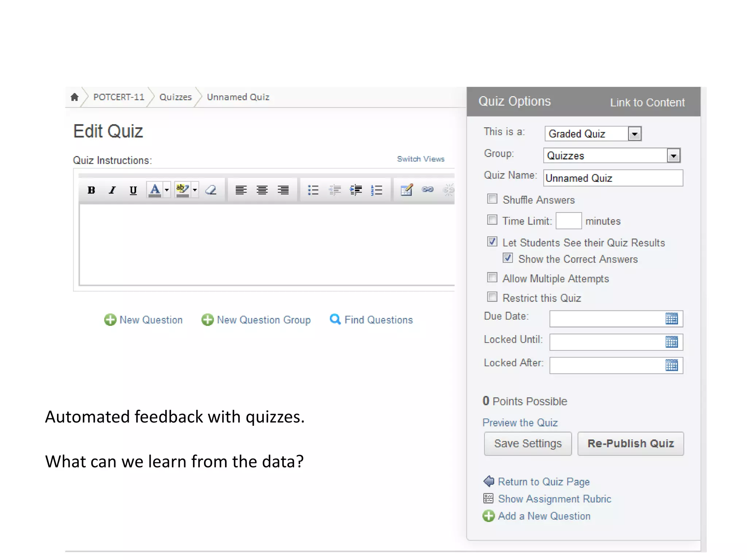The image size is (747, 560).
Task: Click Show Assignment Rubric link
Action: [547, 499]
